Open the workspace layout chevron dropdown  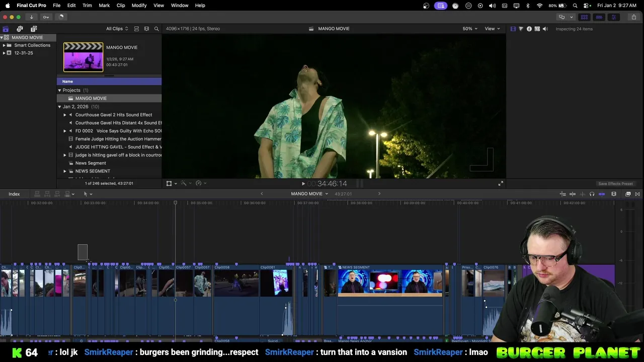(x=571, y=17)
